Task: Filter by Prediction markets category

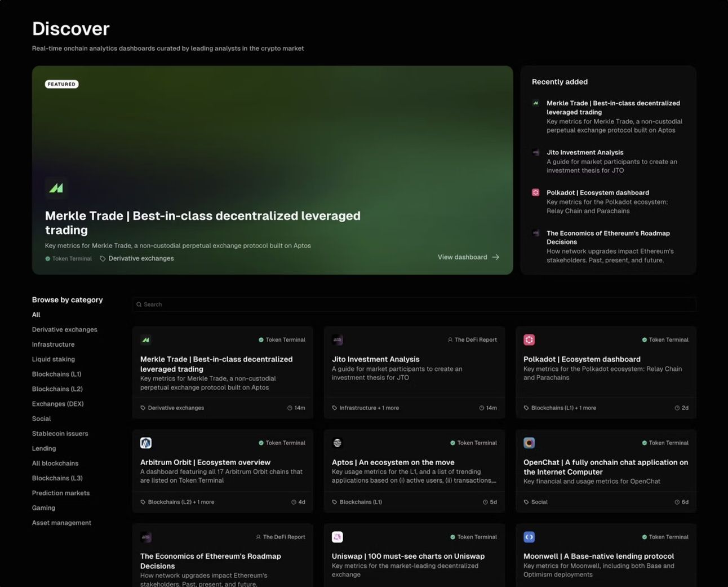Action: pos(61,493)
